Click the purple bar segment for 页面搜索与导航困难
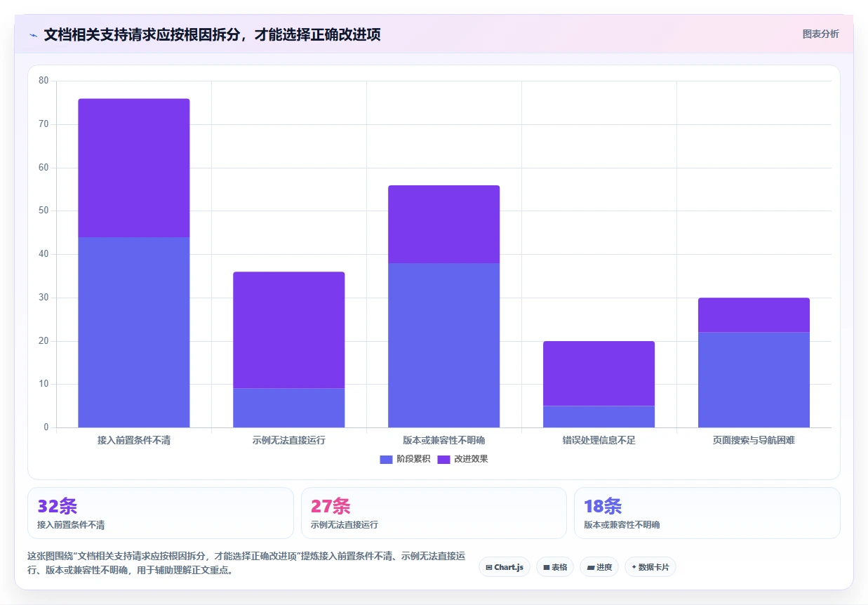The width and height of the screenshot is (868, 605). [x=754, y=315]
